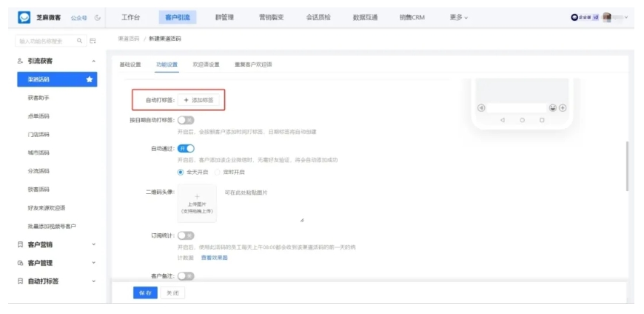Click the 芝麻微客 logo icon
The image size is (644, 314).
click(24, 18)
